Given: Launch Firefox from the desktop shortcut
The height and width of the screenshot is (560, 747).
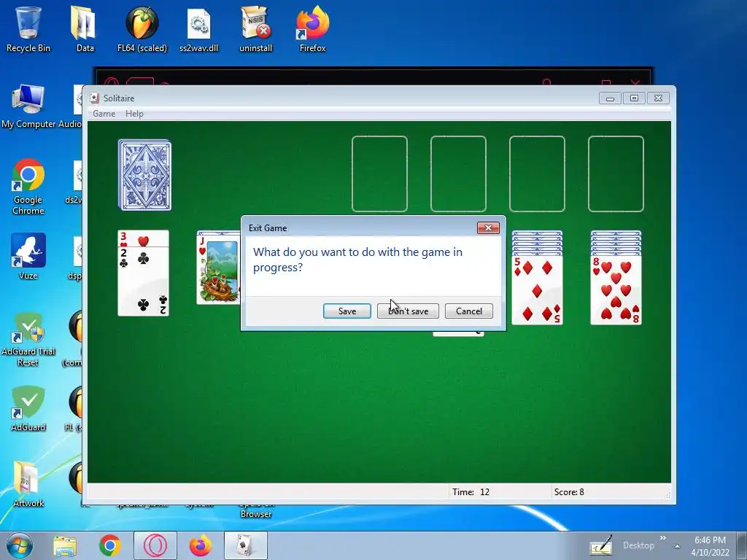Looking at the screenshot, I should [x=312, y=28].
